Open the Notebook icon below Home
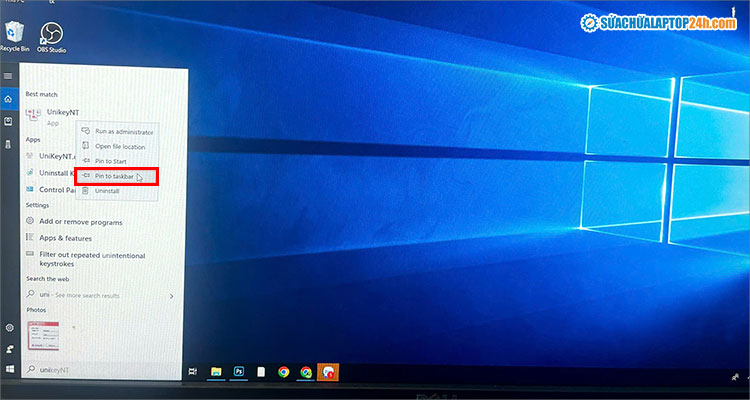Image resolution: width=750 pixels, height=400 pixels. tap(8, 122)
